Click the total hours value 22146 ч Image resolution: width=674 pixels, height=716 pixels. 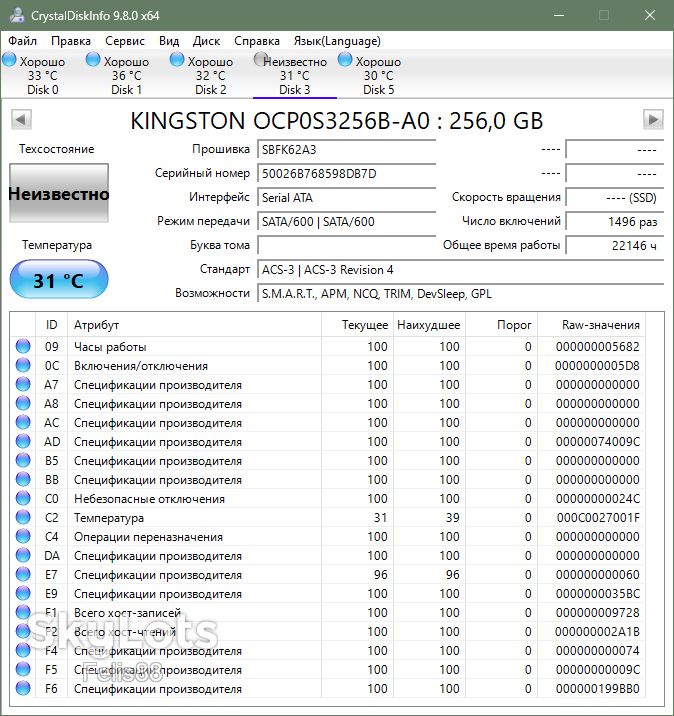(615, 245)
